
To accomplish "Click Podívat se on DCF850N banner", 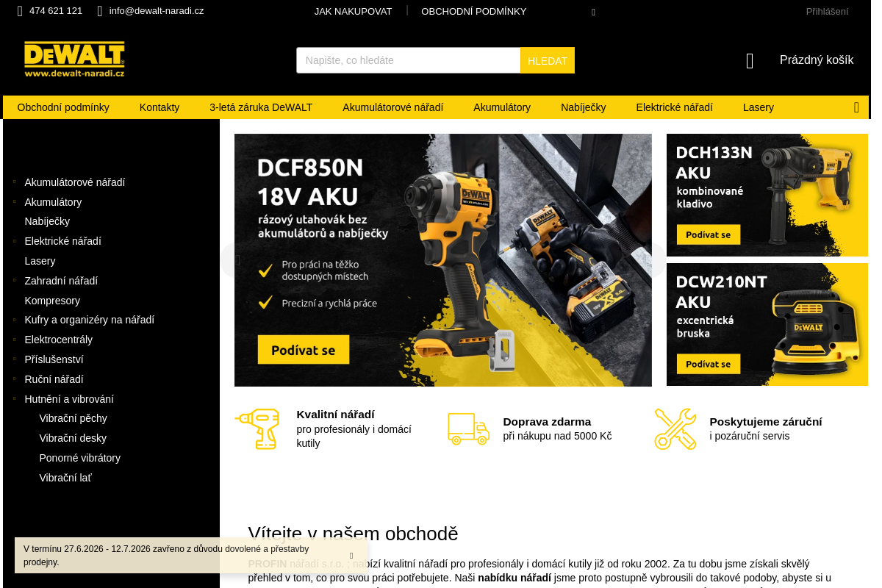I will point(303,350).
